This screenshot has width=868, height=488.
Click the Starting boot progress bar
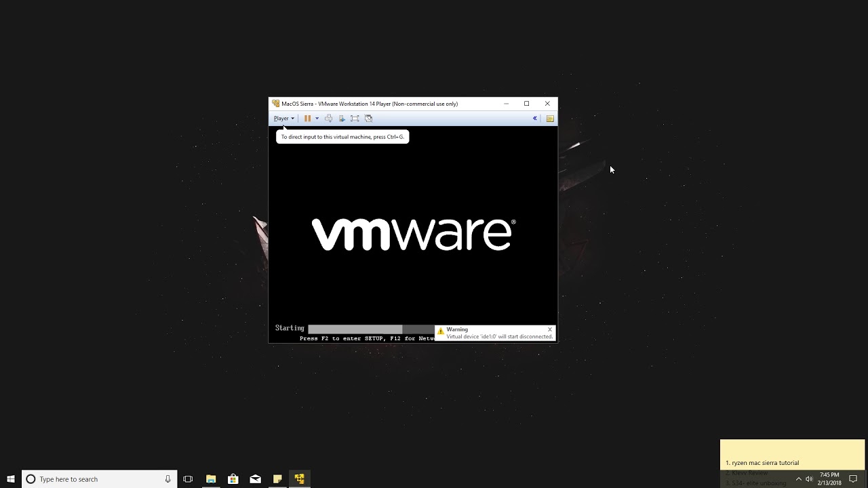tap(372, 329)
